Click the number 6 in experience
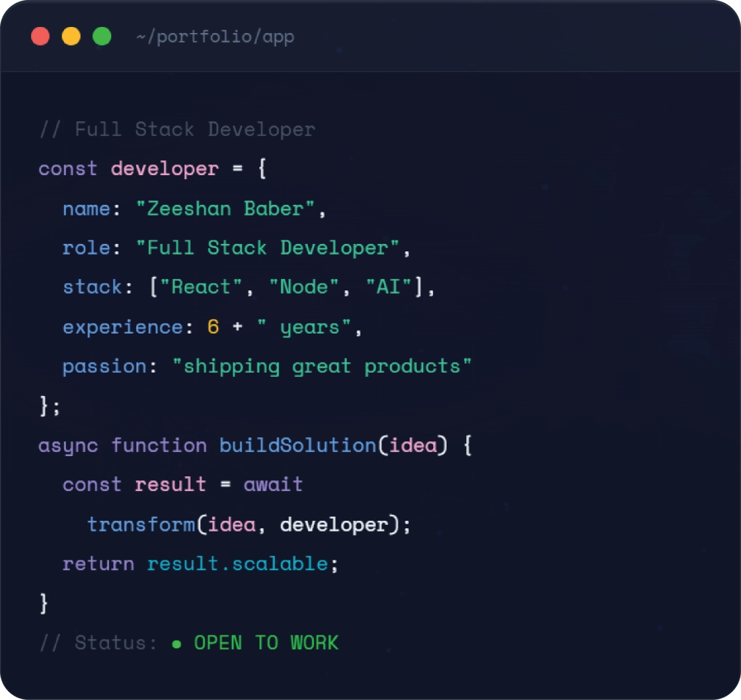 213,327
